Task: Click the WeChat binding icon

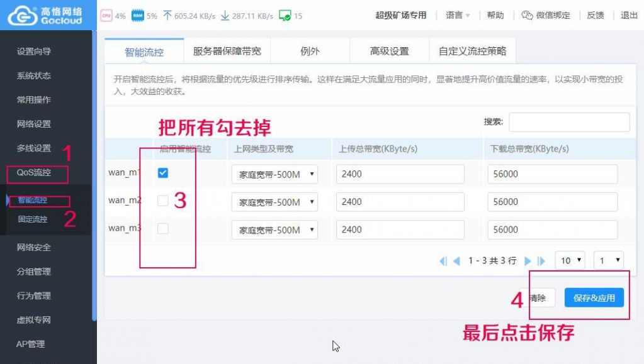Action: 527,16
